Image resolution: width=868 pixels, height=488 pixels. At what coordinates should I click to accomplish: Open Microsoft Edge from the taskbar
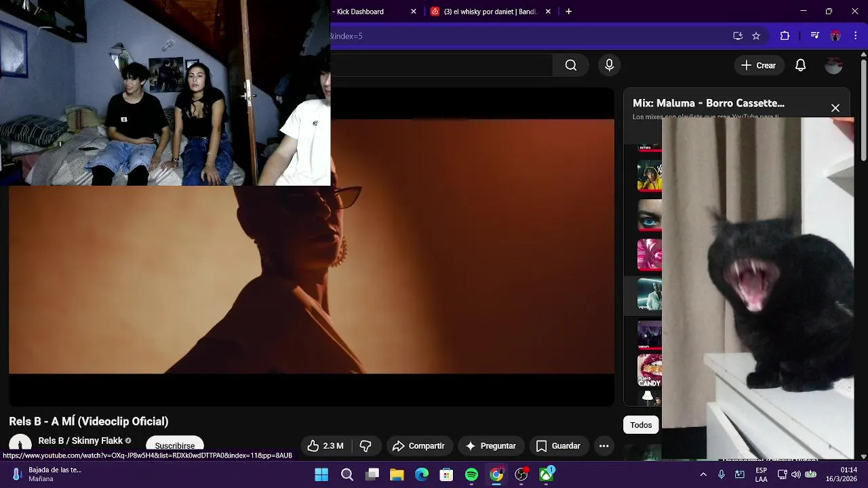422,474
